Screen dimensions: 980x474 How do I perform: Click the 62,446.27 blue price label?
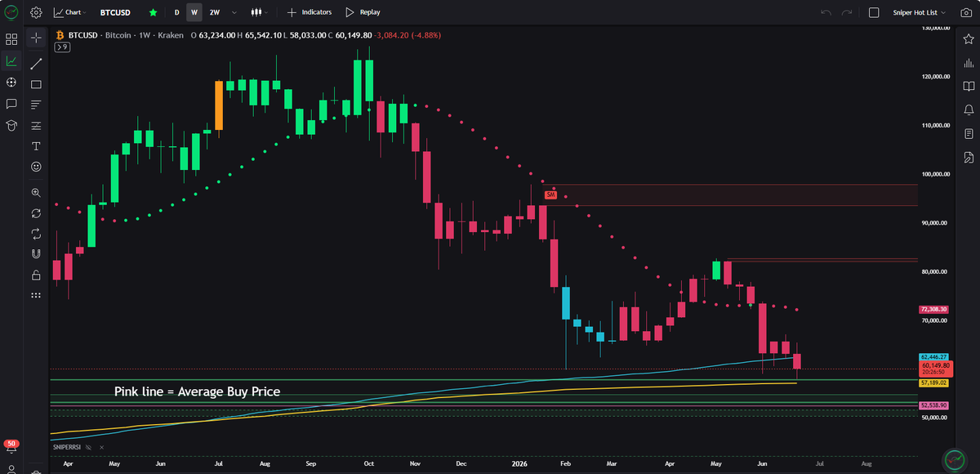click(x=934, y=357)
